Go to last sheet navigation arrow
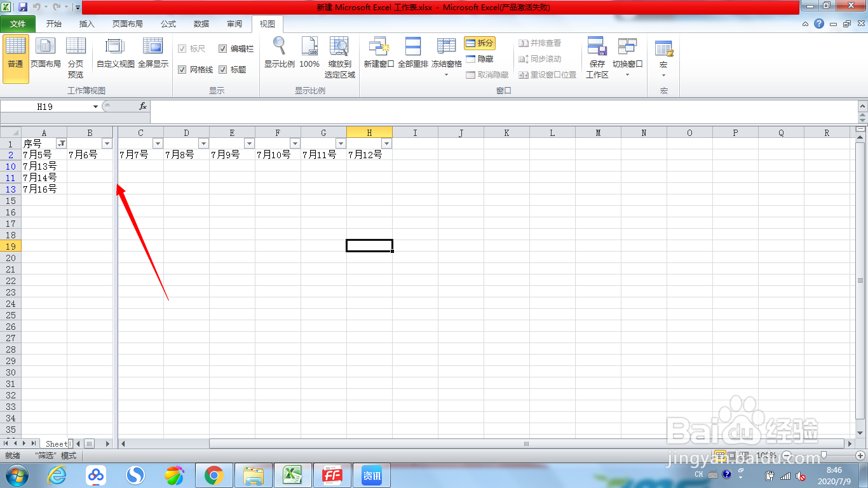 (x=33, y=443)
